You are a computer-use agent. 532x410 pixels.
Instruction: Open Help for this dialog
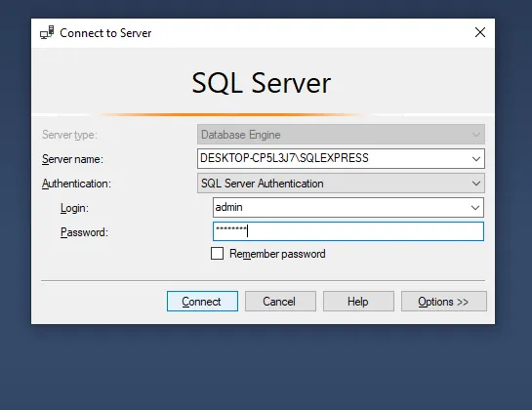[358, 301]
